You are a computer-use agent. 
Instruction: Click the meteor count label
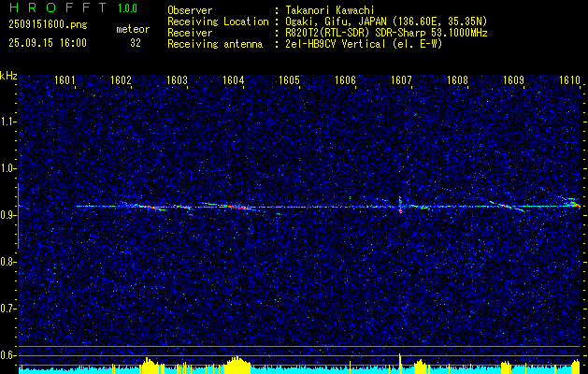tap(133, 29)
